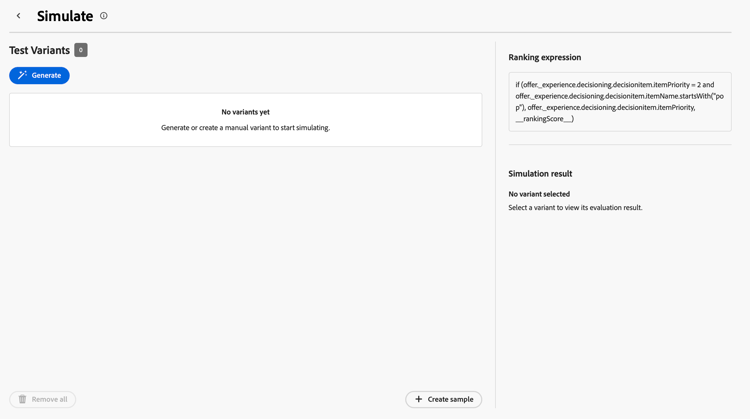Image resolution: width=750 pixels, height=419 pixels.
Task: Generate test variants with the blue button
Action: (x=39, y=76)
